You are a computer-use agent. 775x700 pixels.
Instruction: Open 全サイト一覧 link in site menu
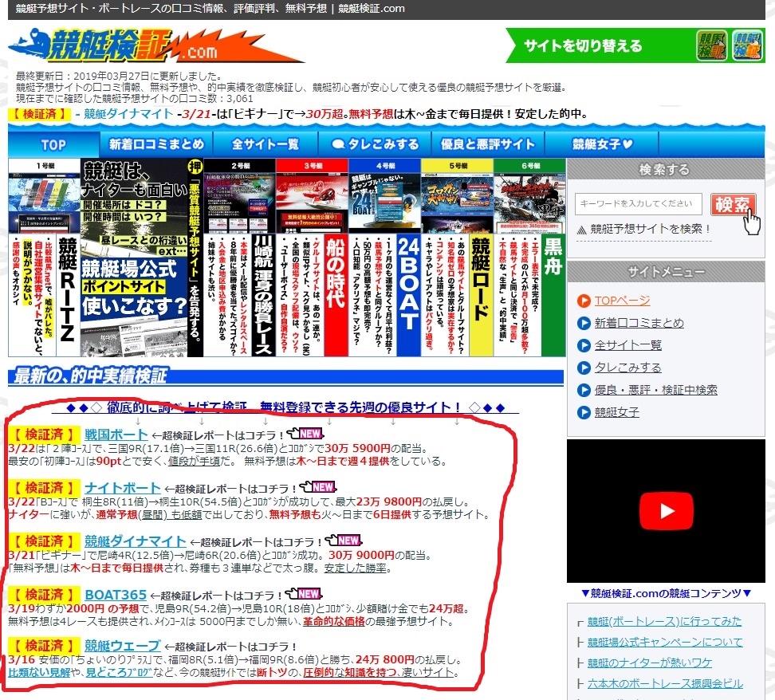click(x=627, y=345)
